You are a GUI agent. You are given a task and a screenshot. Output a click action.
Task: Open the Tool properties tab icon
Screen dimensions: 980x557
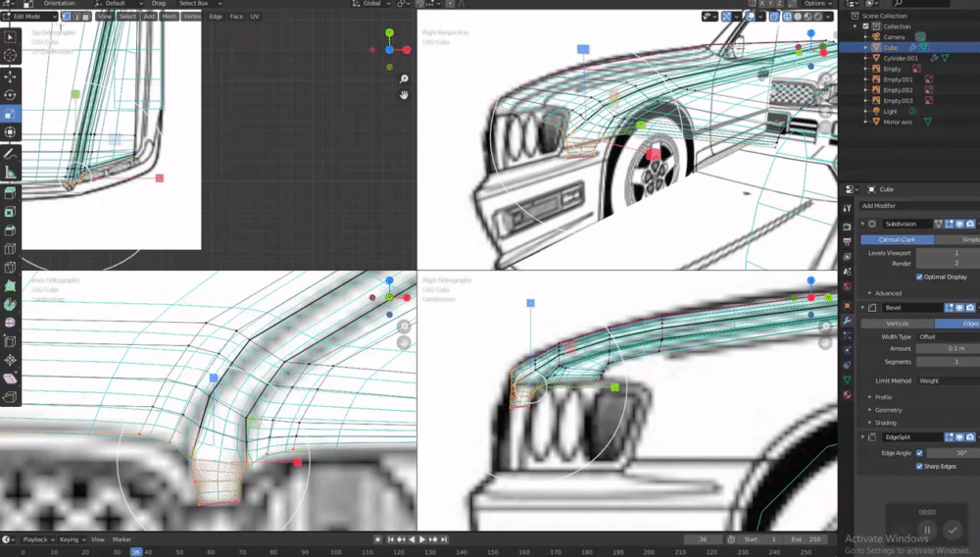tap(847, 208)
